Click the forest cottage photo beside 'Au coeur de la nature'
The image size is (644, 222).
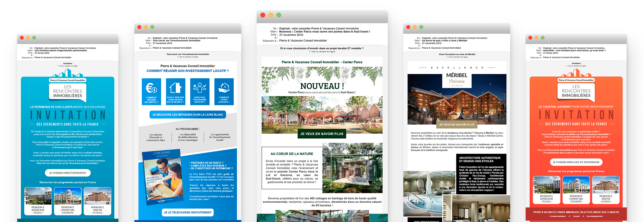click(352, 168)
